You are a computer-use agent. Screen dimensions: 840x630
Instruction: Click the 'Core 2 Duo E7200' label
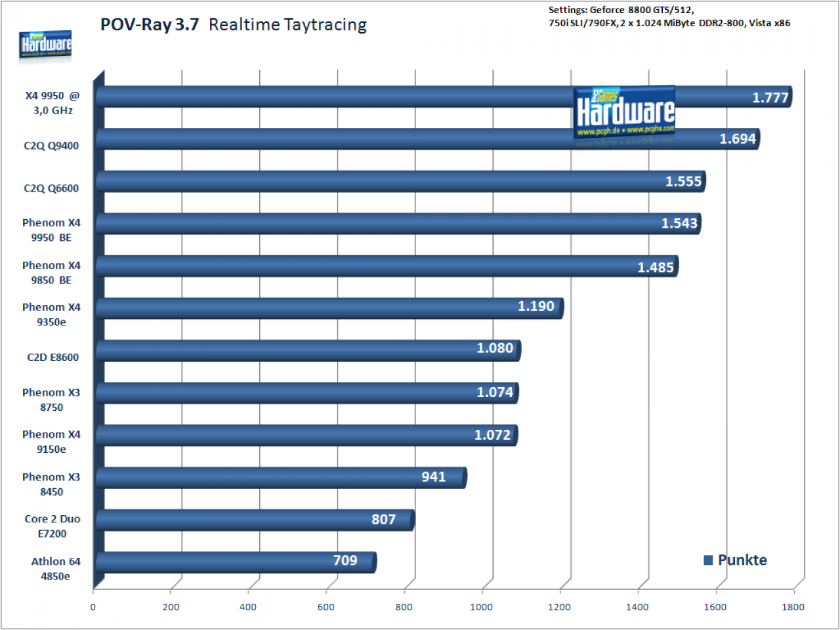click(52, 526)
